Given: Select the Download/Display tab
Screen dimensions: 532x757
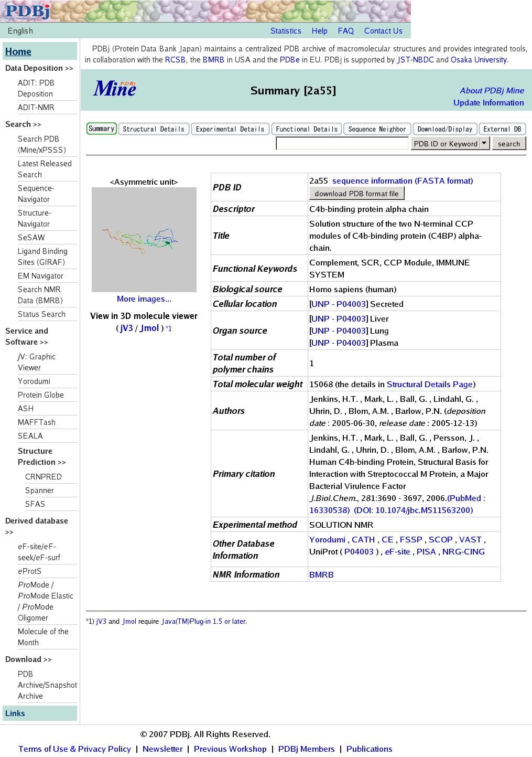Looking at the screenshot, I should click(x=445, y=129).
